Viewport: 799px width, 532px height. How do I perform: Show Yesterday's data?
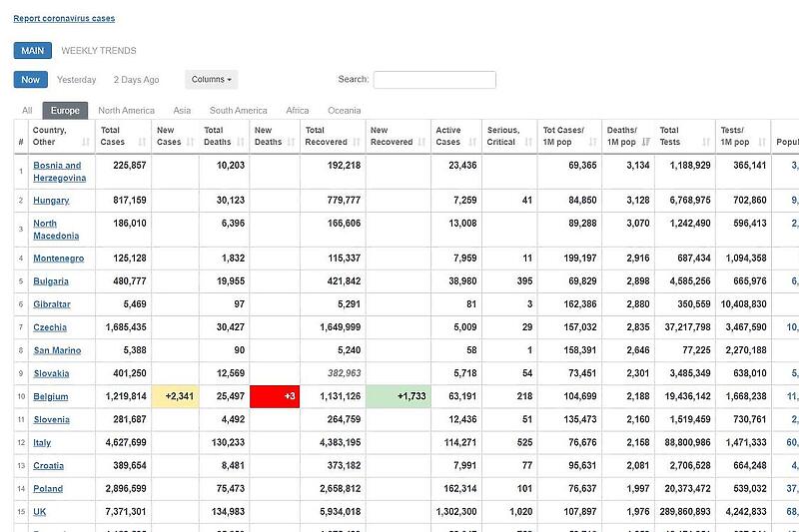click(77, 80)
